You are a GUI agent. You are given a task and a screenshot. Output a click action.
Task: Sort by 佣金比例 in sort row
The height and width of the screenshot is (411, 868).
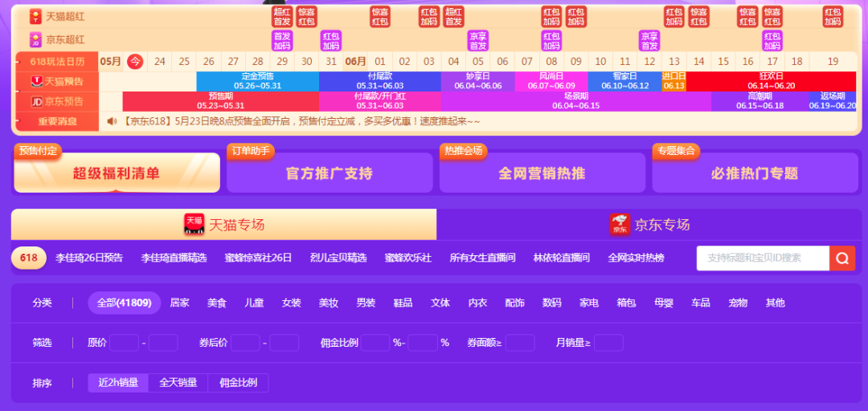click(x=239, y=383)
